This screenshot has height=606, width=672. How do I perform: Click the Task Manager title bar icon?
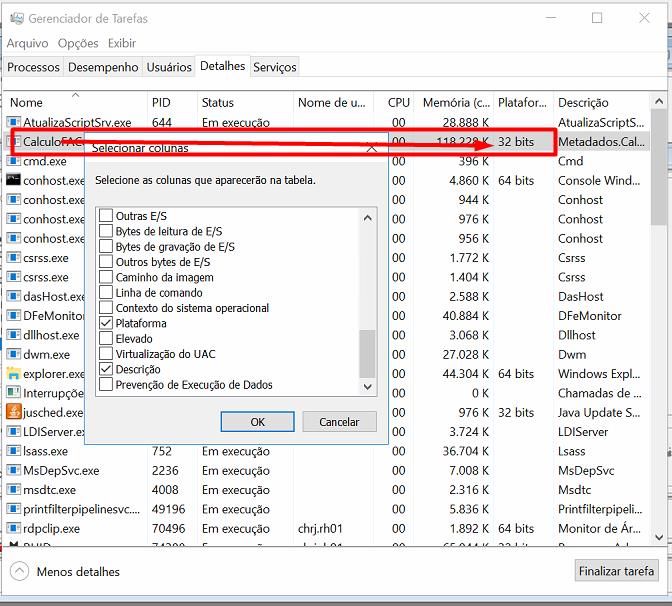click(14, 18)
